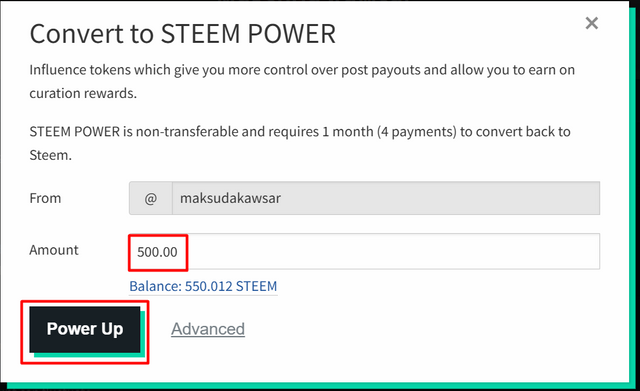This screenshot has width=640, height=391.
Task: Focus the Amount input field
Action: click(364, 251)
